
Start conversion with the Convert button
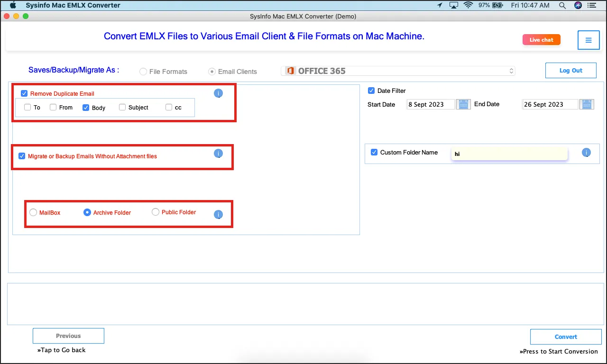coord(566,337)
